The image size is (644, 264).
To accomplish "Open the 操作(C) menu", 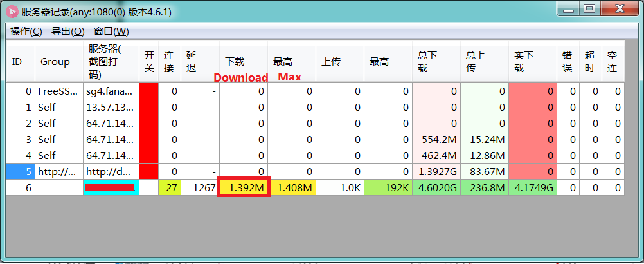I will coord(26,32).
